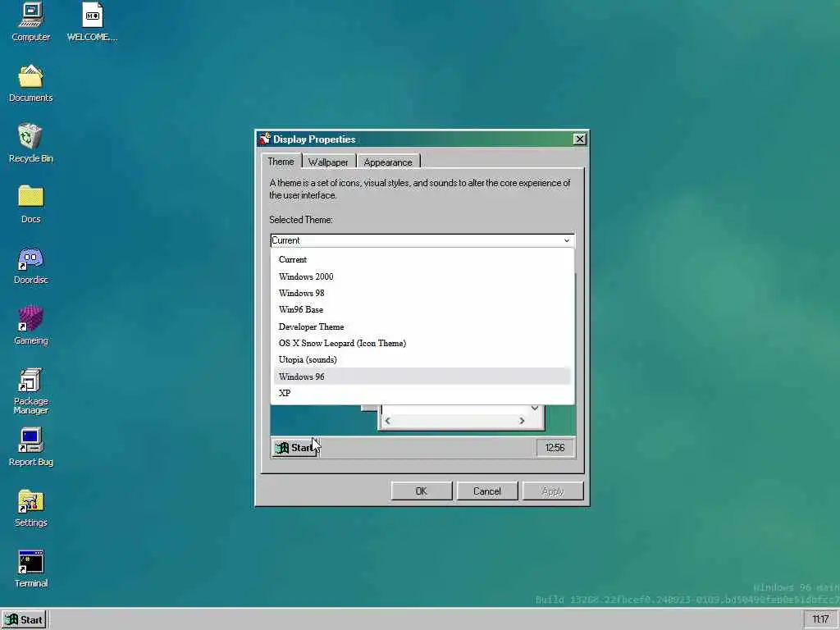
Task: Close the Display Properties dialog
Action: click(579, 139)
